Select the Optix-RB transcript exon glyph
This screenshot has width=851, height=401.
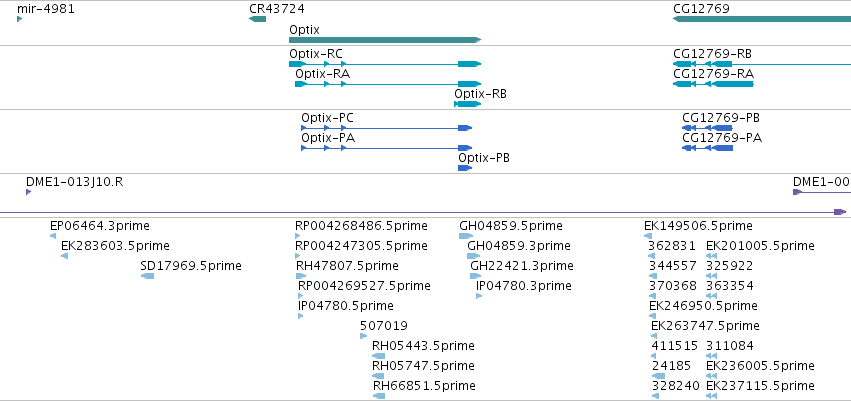point(467,103)
